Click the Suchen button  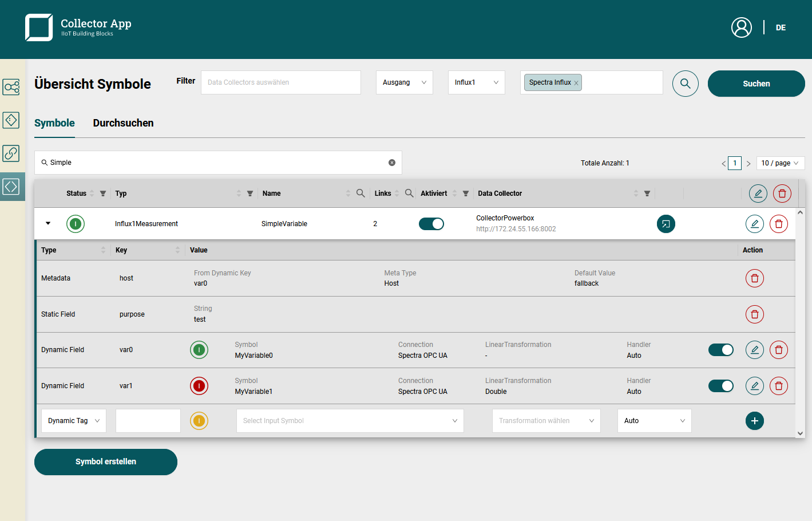756,84
